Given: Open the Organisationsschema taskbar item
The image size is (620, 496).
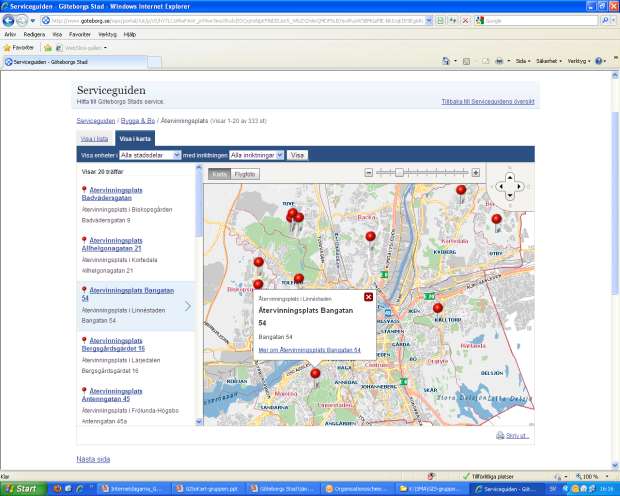Looking at the screenshot, I should click(357, 489).
